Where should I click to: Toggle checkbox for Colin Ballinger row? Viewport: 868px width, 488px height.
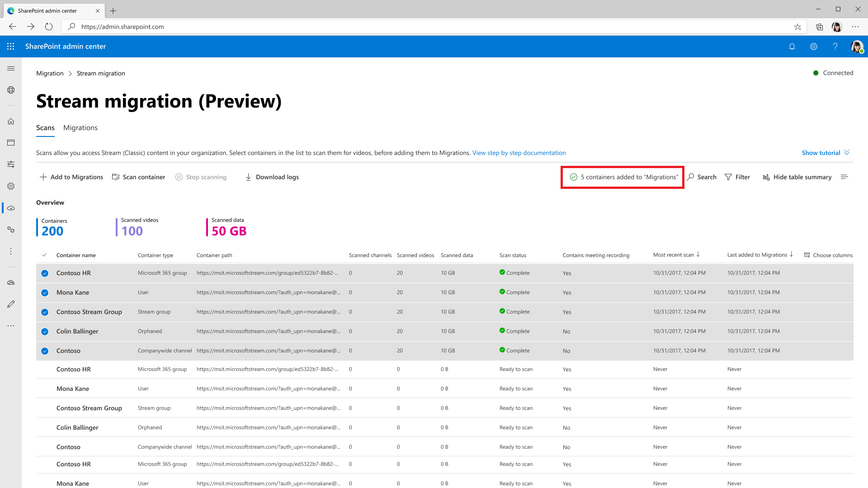tap(45, 331)
